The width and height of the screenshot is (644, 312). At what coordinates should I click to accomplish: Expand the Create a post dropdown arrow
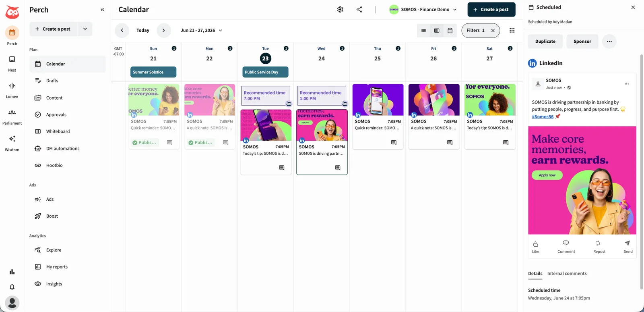pos(85,29)
